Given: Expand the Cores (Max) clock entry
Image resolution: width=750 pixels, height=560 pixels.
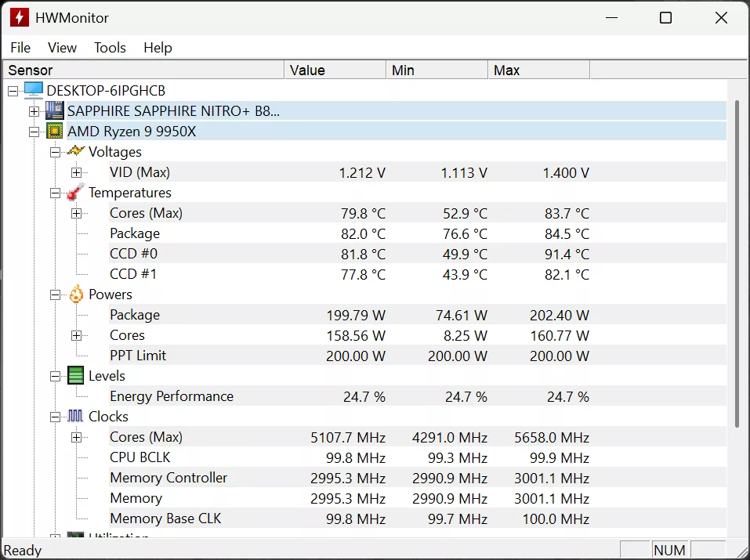Looking at the screenshot, I should (77, 438).
